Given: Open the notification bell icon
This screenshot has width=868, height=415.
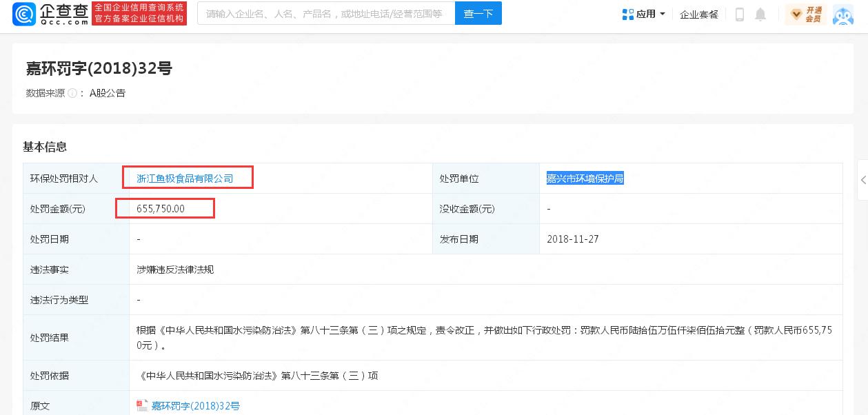Looking at the screenshot, I should pos(760,14).
